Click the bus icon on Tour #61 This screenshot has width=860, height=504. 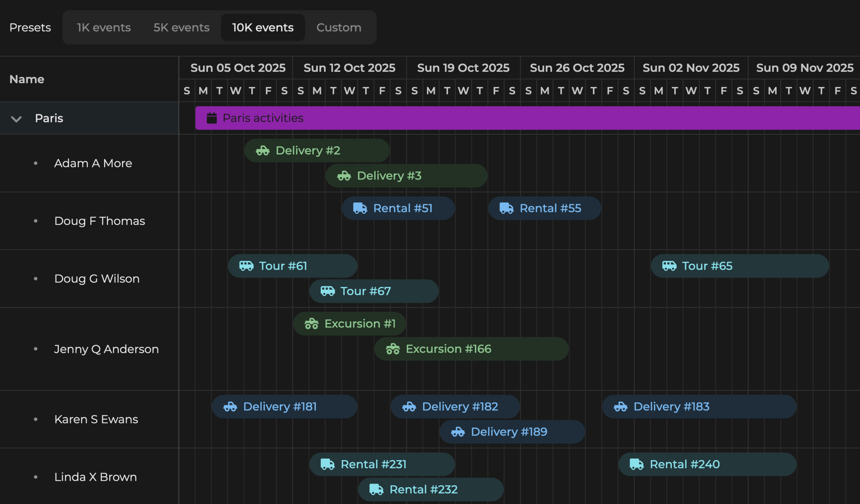click(x=246, y=266)
